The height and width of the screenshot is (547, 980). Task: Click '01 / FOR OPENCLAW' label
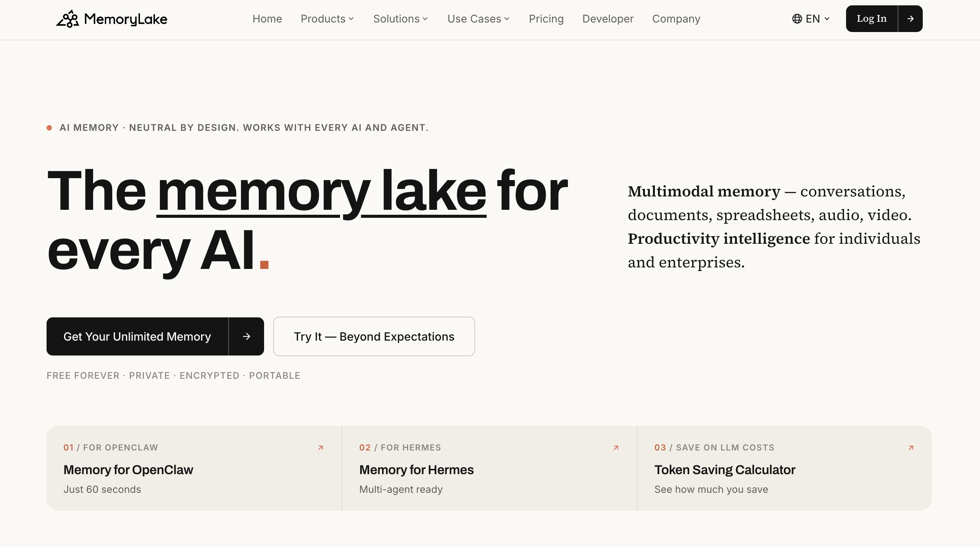111,447
